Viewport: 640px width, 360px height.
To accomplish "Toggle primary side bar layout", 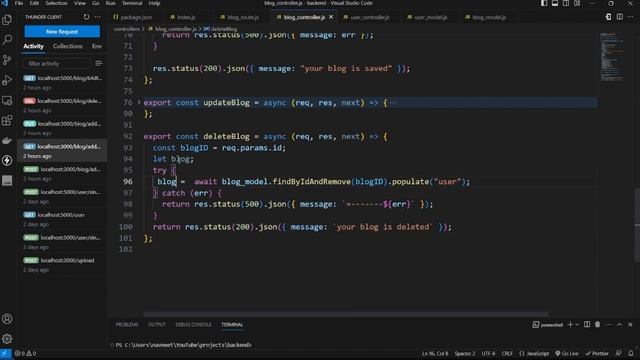I will pos(544,3).
